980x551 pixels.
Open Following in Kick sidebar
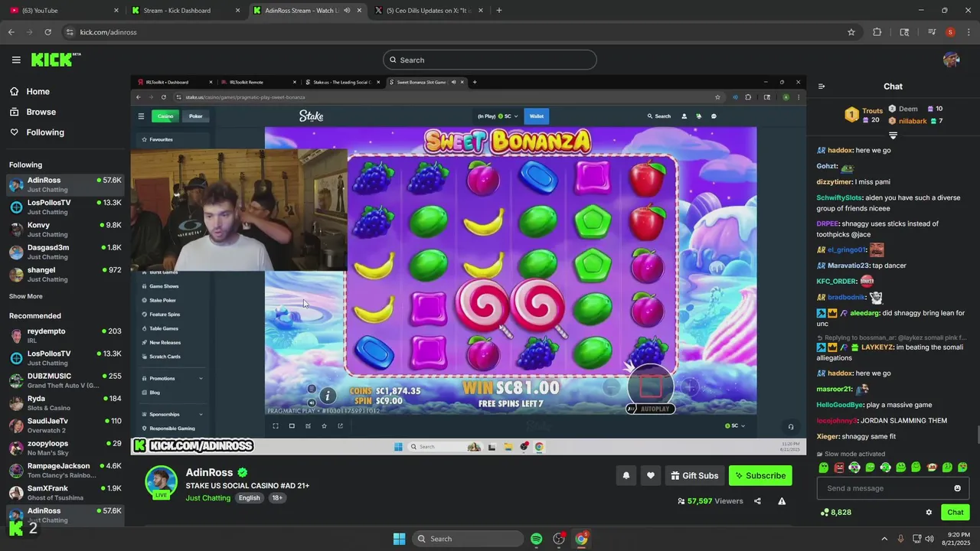coord(37,132)
